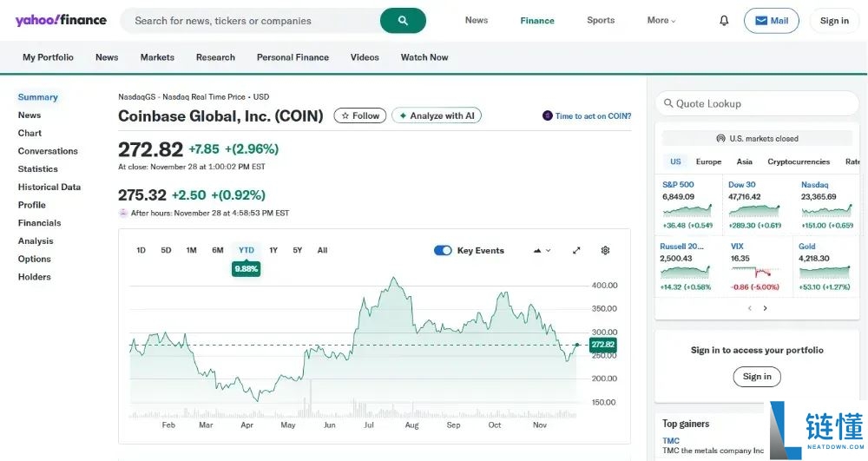
Task: Open Yahoo Mail via envelope button
Action: [771, 21]
